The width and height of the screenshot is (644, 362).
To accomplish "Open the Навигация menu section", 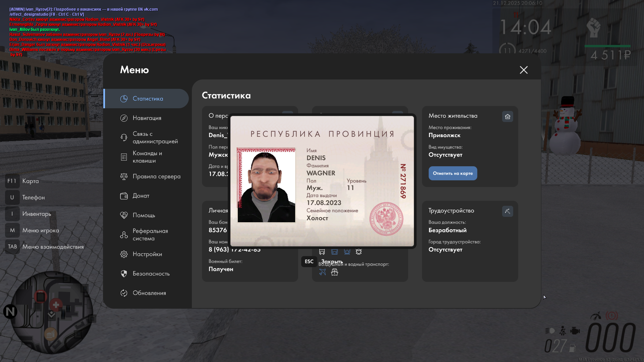I will tap(147, 118).
